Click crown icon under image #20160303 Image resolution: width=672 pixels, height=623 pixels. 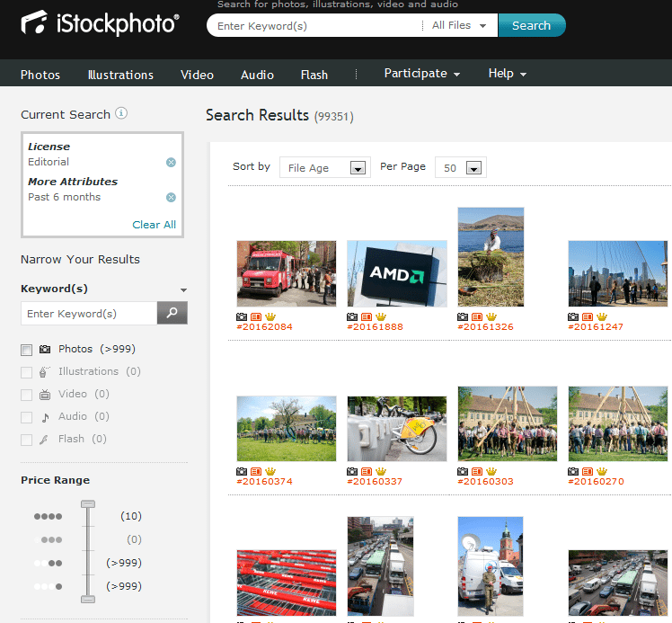click(491, 472)
